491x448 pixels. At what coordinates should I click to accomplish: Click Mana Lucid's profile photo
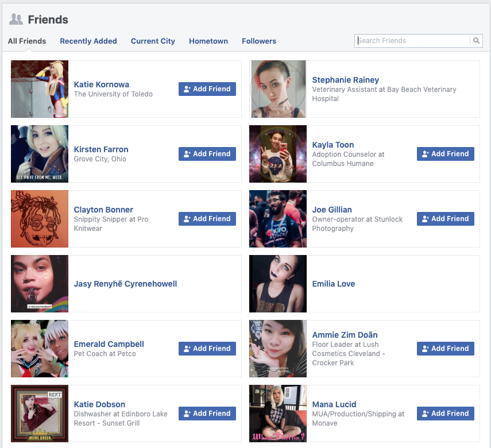[278, 413]
